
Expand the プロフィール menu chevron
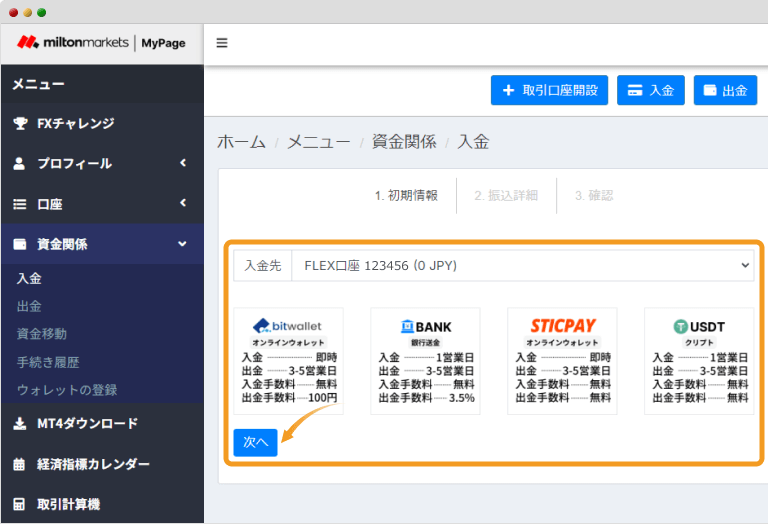pos(183,163)
